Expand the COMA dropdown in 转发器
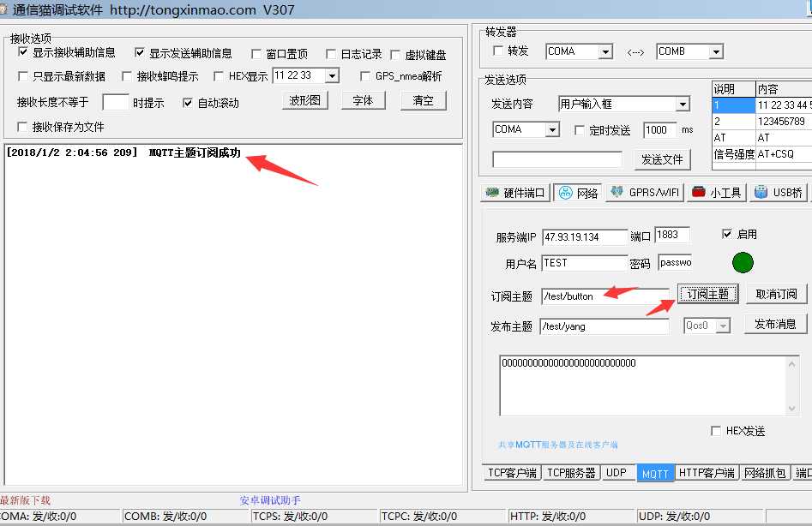Viewport: 812px width, 526px height. tap(605, 51)
